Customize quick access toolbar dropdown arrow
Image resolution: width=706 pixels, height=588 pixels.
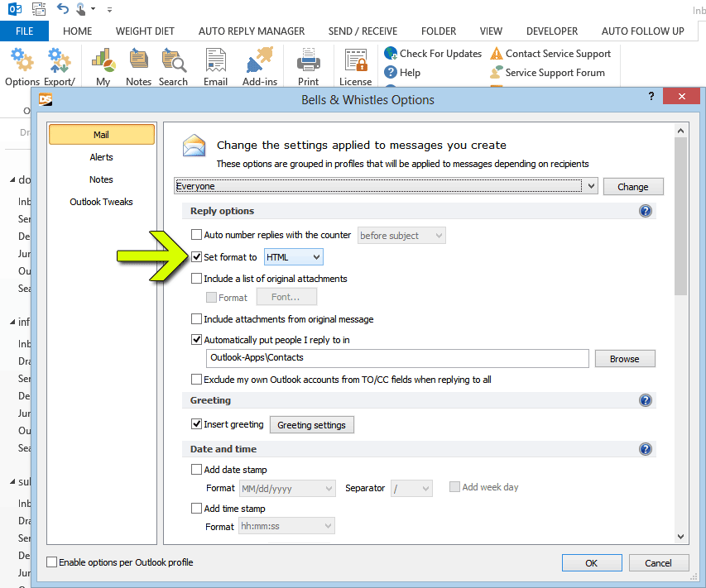[109, 9]
